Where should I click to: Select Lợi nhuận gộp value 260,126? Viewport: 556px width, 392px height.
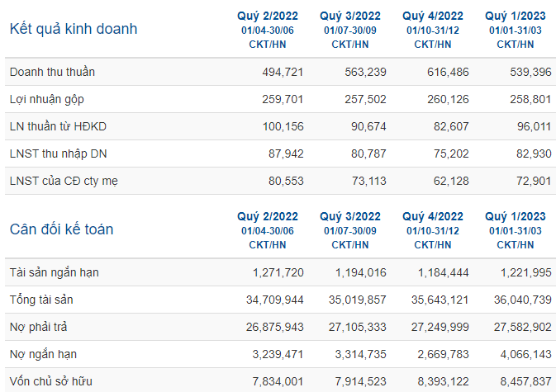pos(448,100)
